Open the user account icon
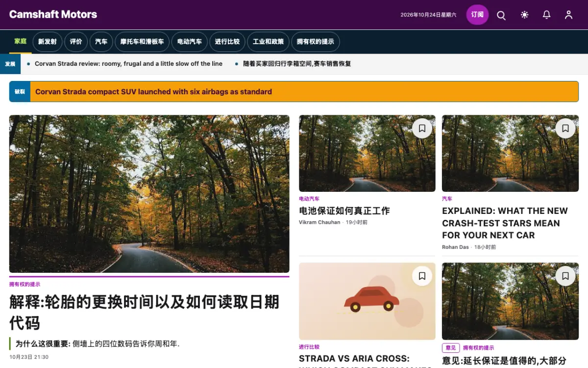The height and width of the screenshot is (368, 588). (568, 15)
